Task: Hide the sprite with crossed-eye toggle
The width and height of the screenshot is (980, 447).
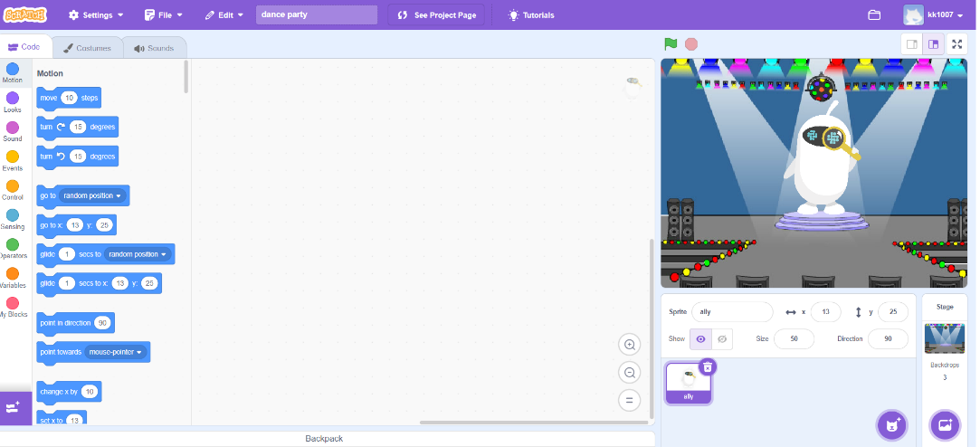Action: coord(722,338)
